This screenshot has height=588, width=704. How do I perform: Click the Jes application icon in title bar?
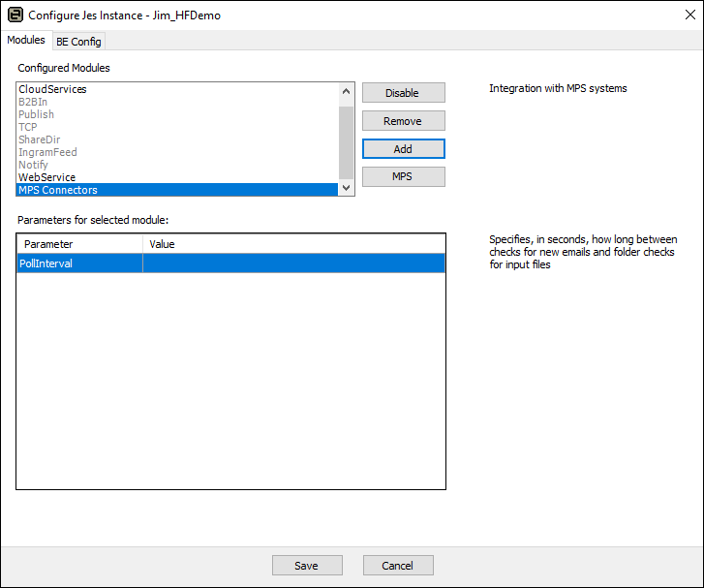pos(15,15)
